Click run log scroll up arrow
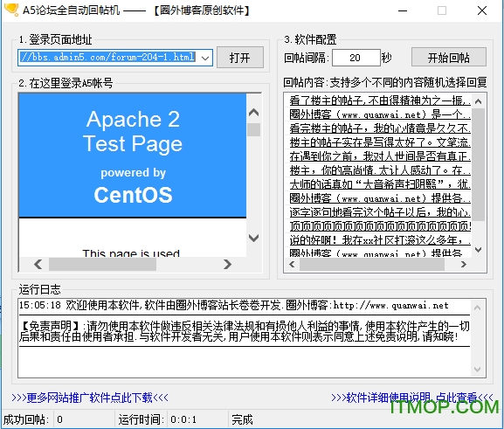Viewport: 504px width, 429px height. (x=477, y=308)
